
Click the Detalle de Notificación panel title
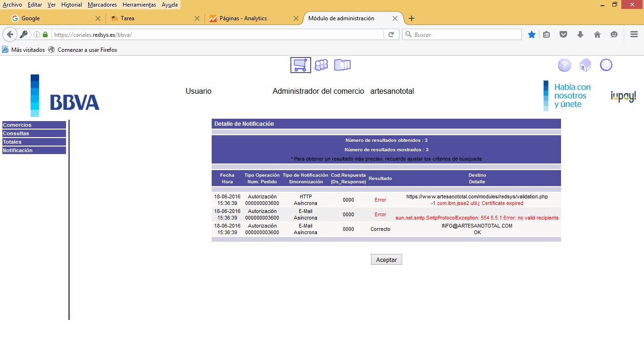[x=244, y=124]
